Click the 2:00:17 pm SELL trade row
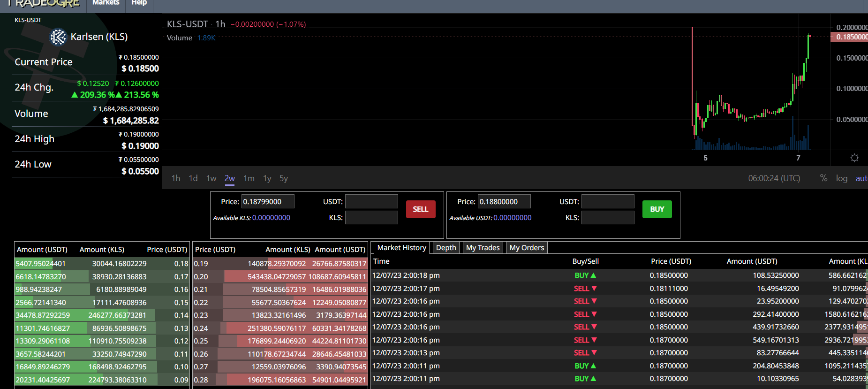The image size is (868, 389). tap(619, 289)
